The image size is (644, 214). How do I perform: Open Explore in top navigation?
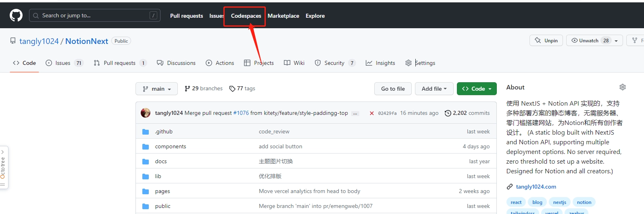(x=315, y=16)
